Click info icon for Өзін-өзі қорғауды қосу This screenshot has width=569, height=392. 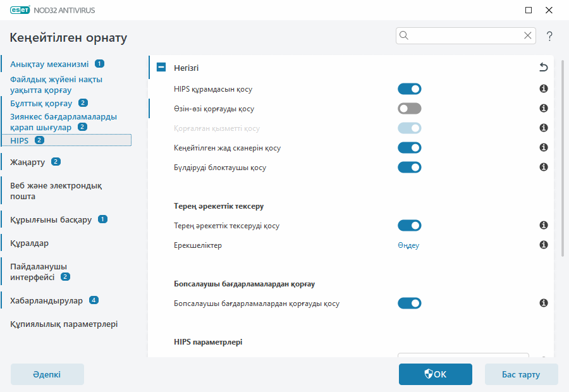tap(543, 109)
